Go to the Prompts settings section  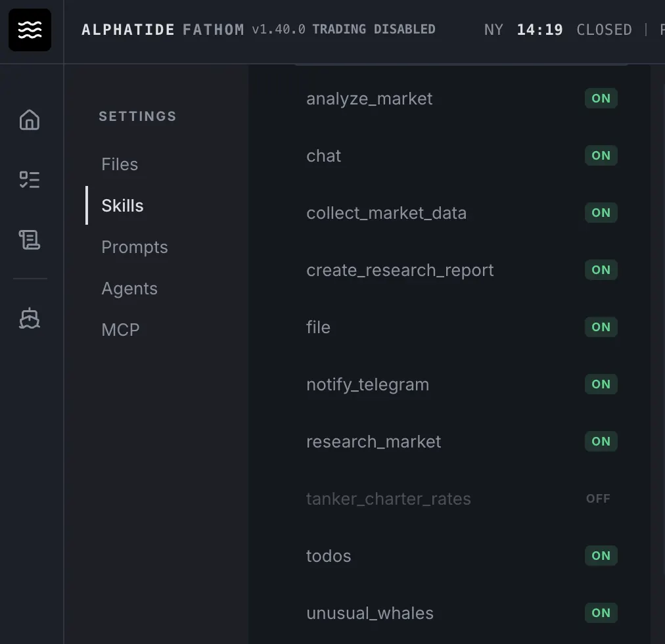pyautogui.click(x=135, y=247)
